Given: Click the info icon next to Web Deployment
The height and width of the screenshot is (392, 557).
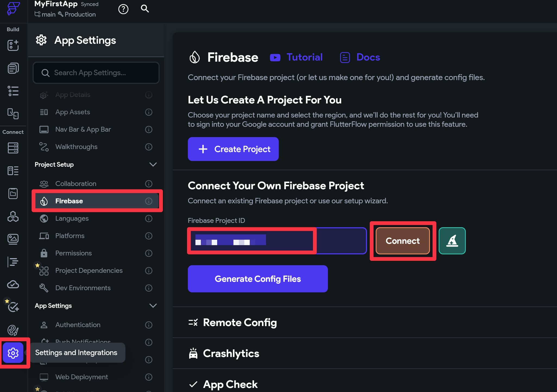Looking at the screenshot, I should coord(149,377).
